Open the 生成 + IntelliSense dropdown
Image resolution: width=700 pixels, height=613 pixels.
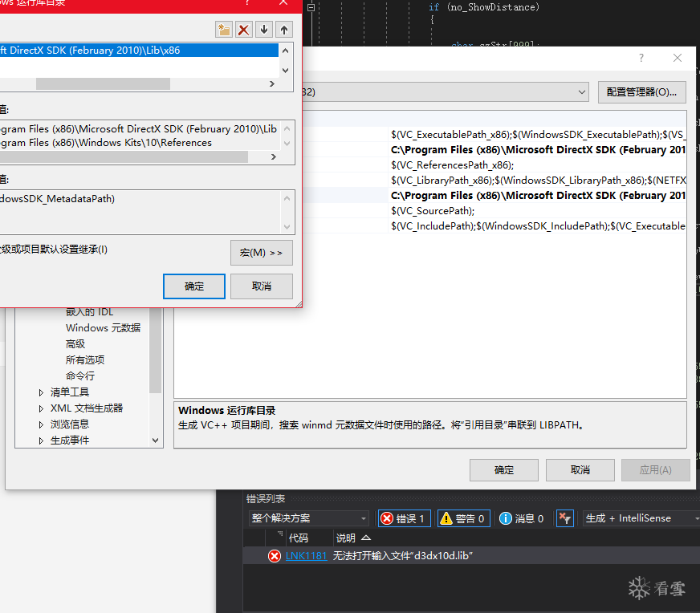coord(641,518)
